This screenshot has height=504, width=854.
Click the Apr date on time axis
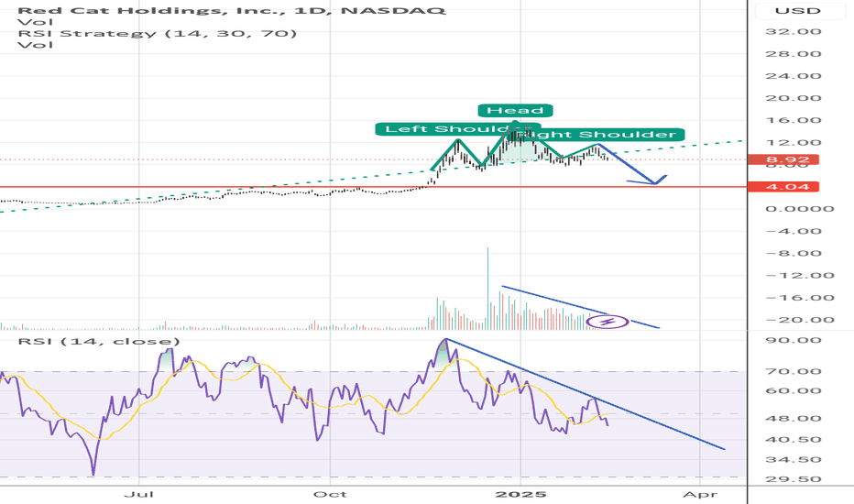[700, 494]
